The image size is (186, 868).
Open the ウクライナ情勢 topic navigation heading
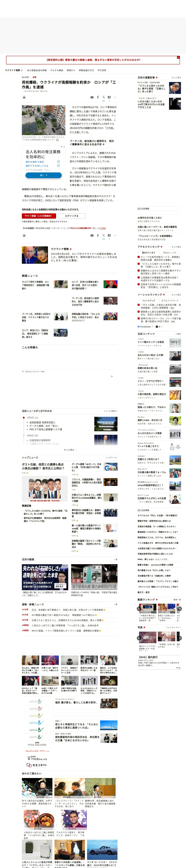[x=14, y=70]
